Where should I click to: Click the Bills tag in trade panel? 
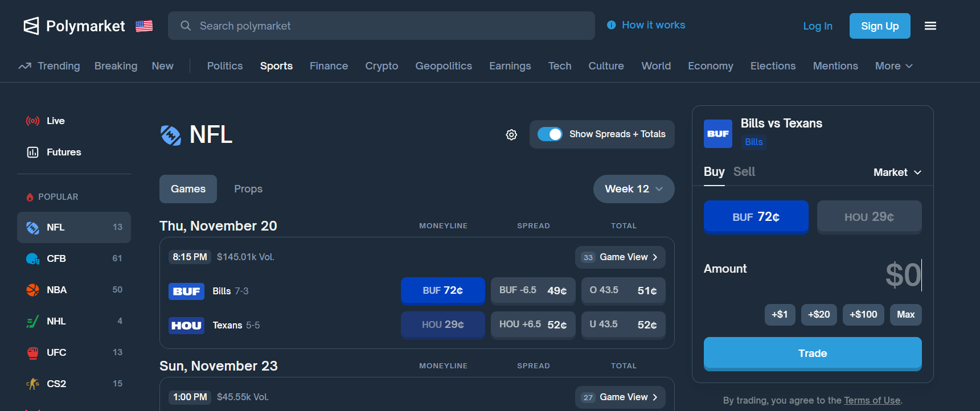coord(754,142)
